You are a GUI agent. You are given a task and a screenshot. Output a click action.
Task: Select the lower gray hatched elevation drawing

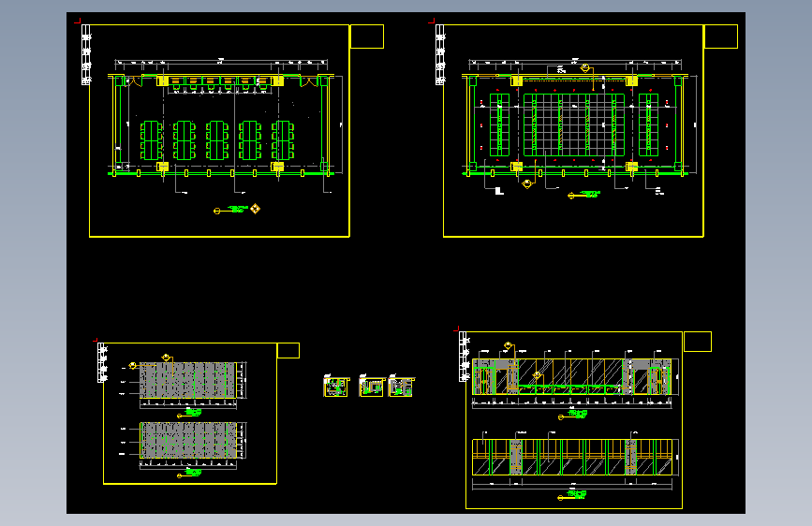pyautogui.click(x=188, y=440)
